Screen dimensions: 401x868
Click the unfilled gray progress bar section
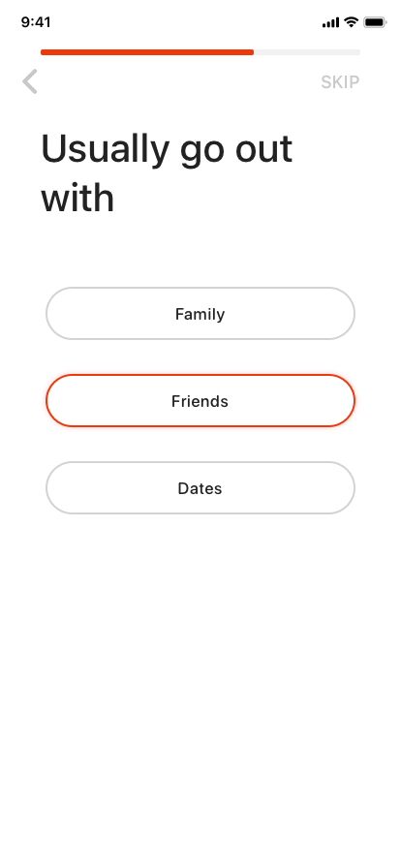coord(307,52)
